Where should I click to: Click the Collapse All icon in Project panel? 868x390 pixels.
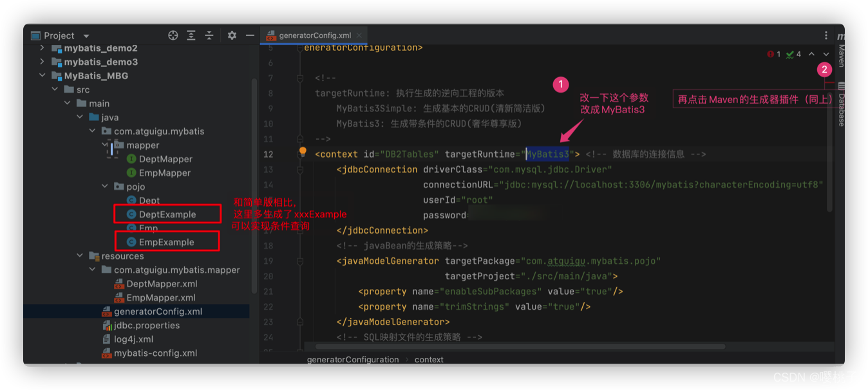pyautogui.click(x=209, y=35)
